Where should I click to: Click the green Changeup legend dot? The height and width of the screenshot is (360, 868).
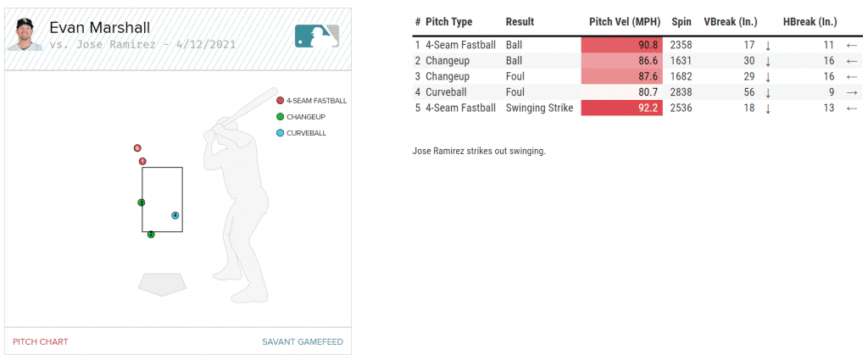tap(280, 117)
